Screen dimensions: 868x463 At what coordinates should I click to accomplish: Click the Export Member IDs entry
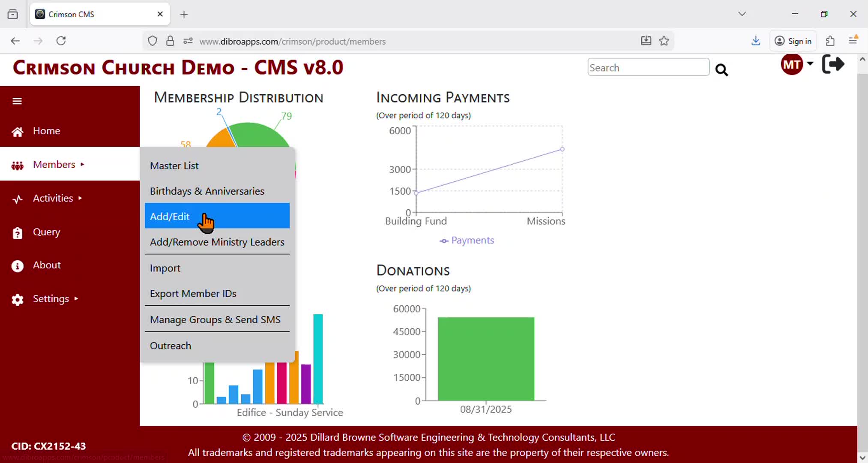(193, 294)
